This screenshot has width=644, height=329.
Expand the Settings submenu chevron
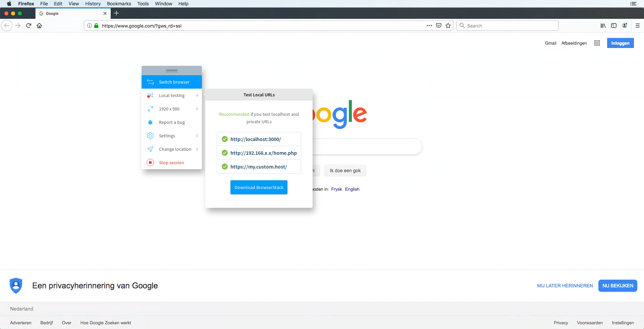point(197,136)
